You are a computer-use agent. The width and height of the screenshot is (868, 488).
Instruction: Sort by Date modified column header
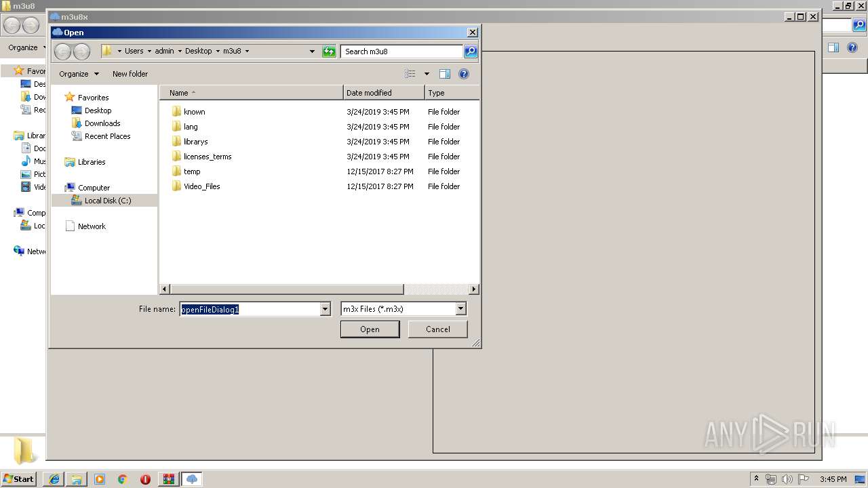(384, 93)
